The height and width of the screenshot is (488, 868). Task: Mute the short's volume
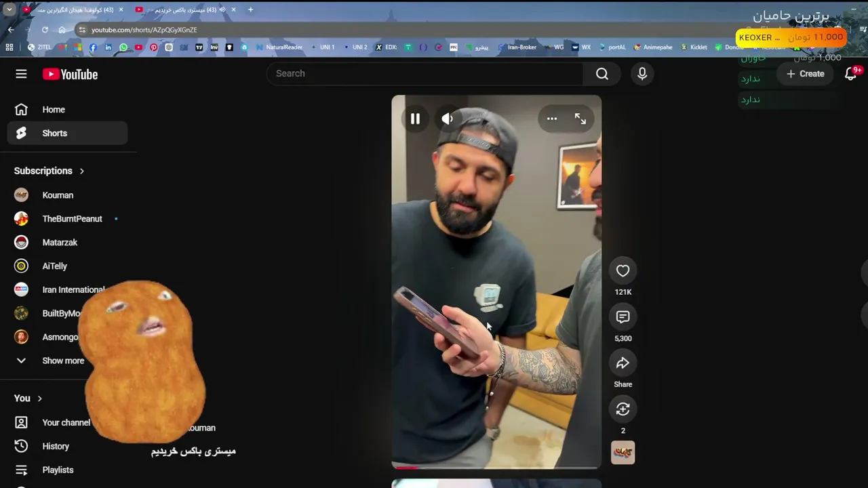(x=448, y=119)
